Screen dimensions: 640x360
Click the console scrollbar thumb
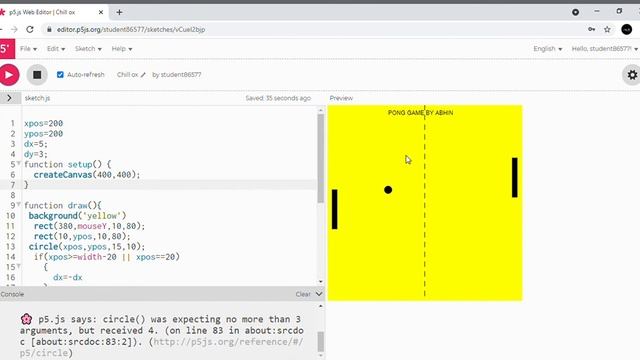click(x=320, y=341)
